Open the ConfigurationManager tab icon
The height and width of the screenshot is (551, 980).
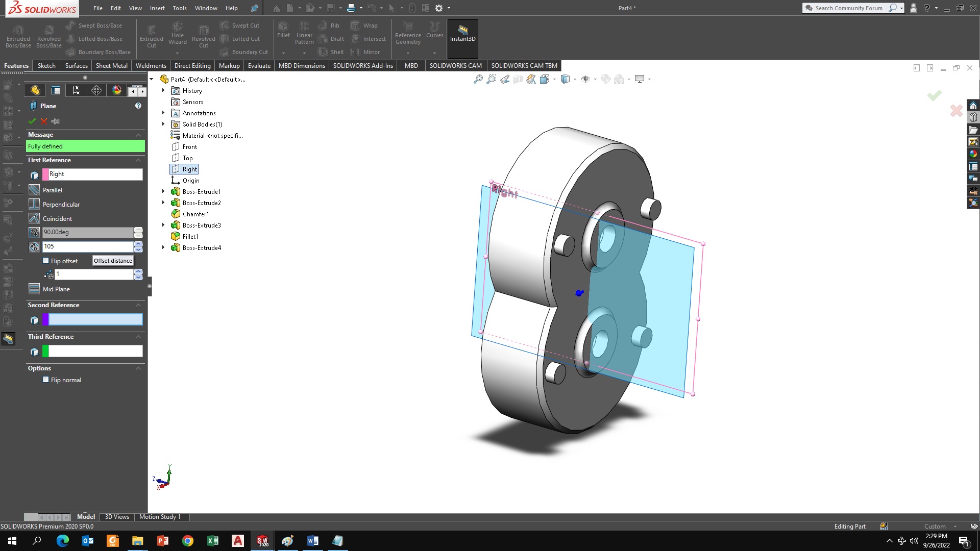[76, 90]
